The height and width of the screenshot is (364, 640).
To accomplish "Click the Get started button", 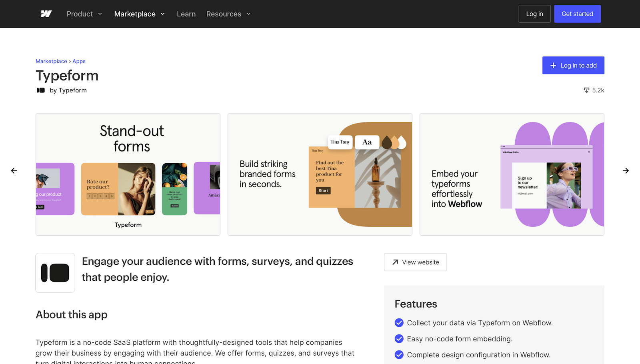I will pos(577,14).
